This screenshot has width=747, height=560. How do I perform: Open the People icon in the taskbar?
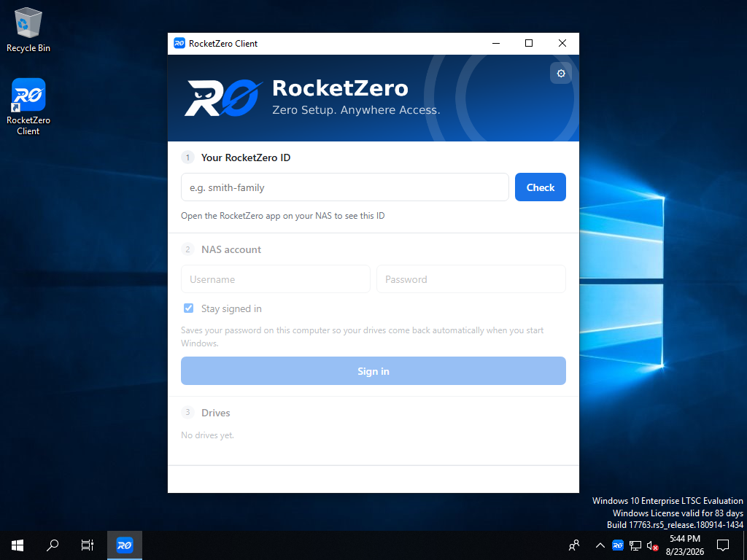(x=575, y=545)
